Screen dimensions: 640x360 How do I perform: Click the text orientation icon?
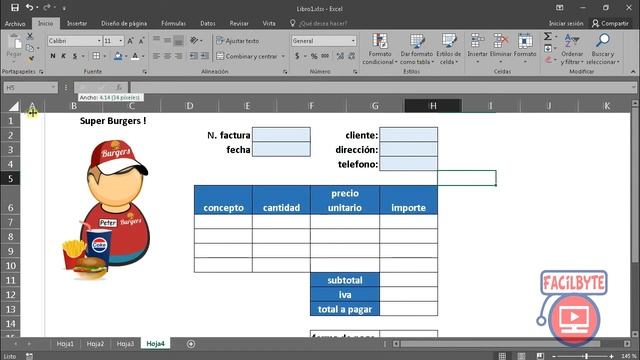[194, 40]
